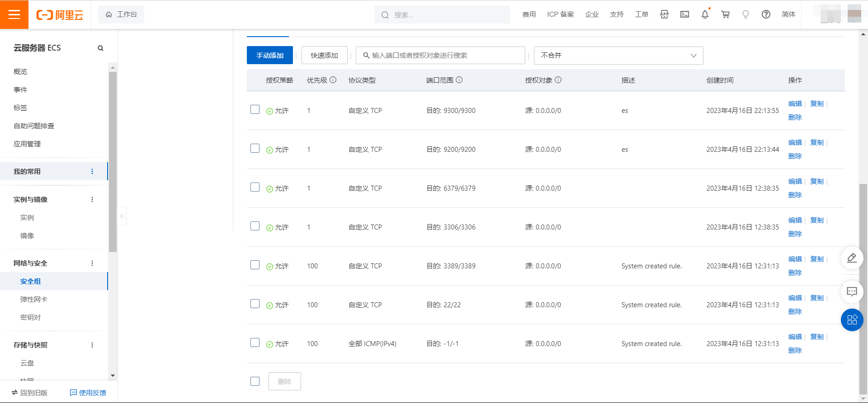Click the floating edit pencil button
This screenshot has height=403, width=868.
[852, 258]
